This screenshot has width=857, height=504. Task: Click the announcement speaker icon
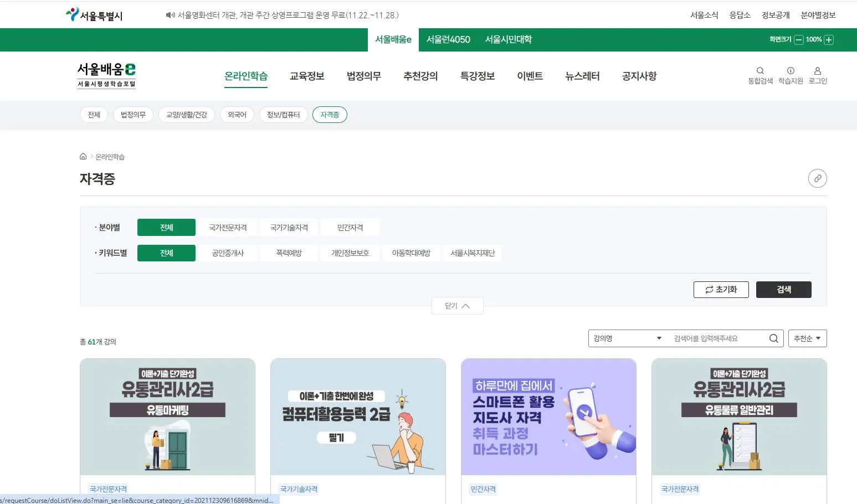click(x=170, y=15)
